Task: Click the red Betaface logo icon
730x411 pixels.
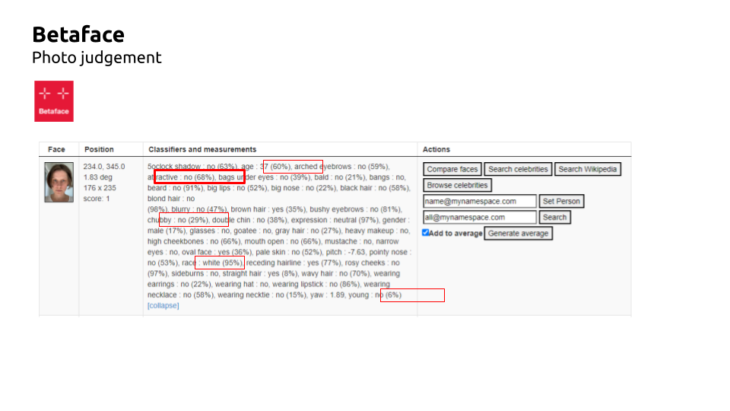Action: (x=54, y=100)
